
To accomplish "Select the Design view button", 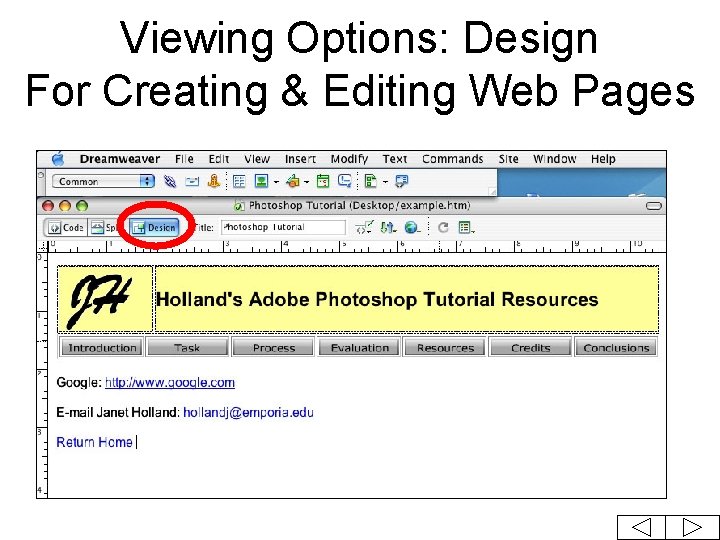I will [155, 227].
